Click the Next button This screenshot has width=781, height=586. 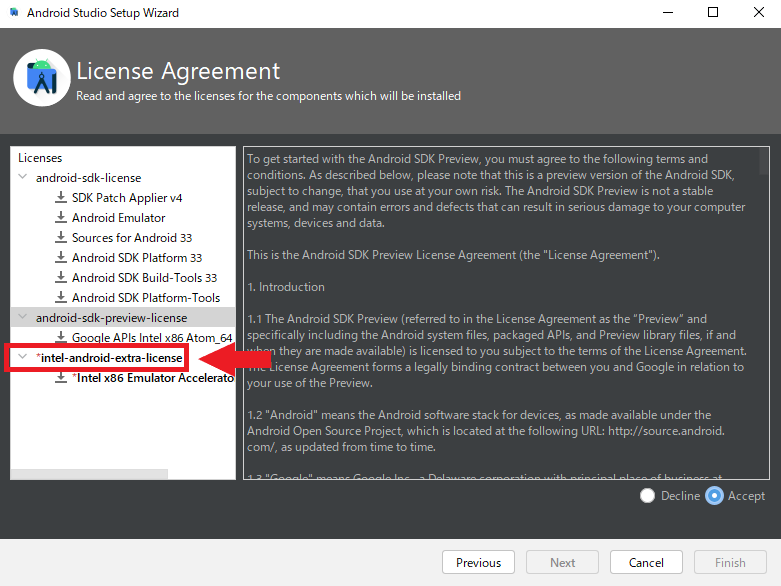coord(562,562)
